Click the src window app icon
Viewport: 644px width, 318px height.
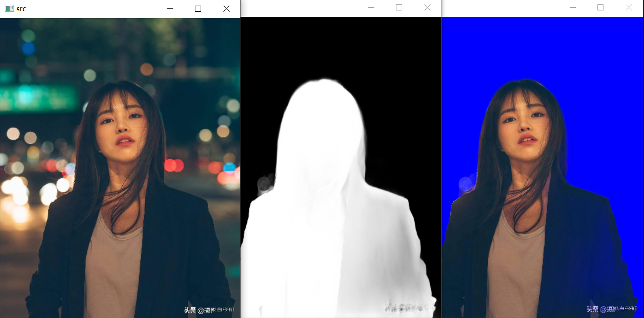(9, 8)
